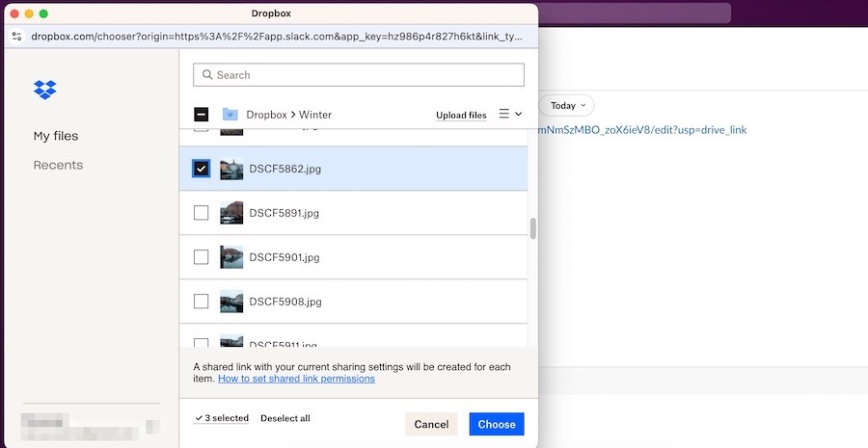The image size is (868, 448).
Task: Navigate to Dropbox in breadcrumb
Action: 266,115
